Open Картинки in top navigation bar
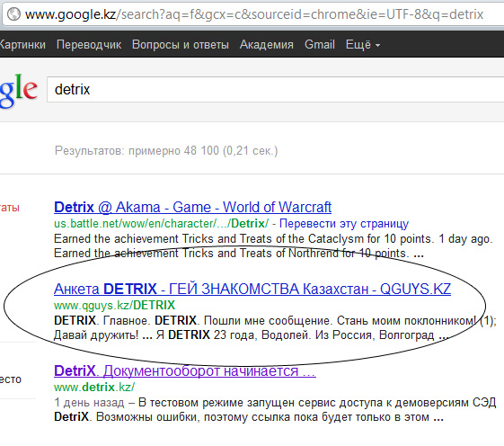The width and height of the screenshot is (504, 446). coord(22,44)
